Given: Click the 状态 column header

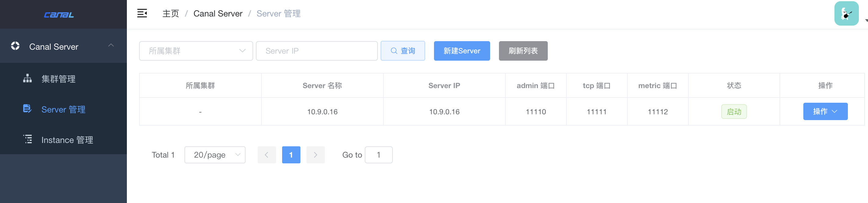Looking at the screenshot, I should click(733, 86).
